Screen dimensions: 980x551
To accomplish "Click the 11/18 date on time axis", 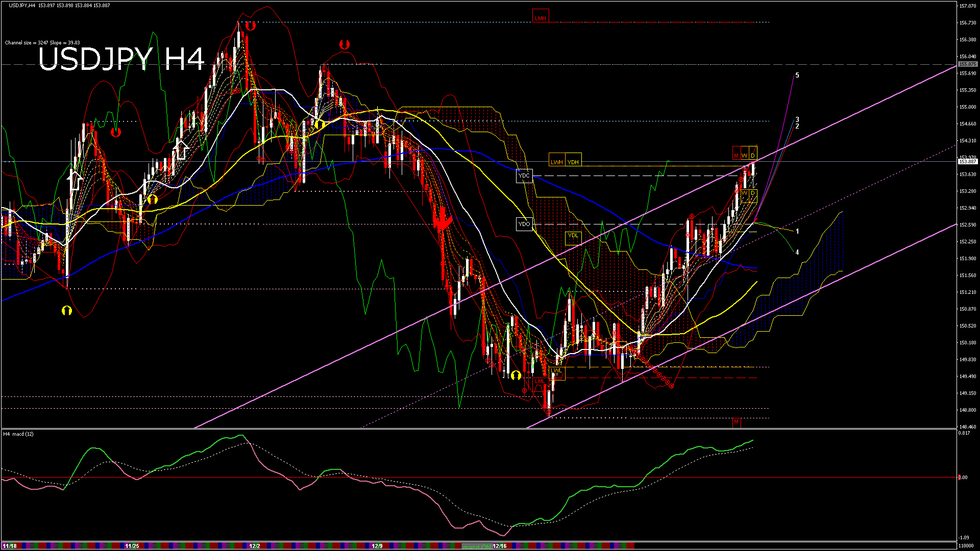I will (x=9, y=546).
